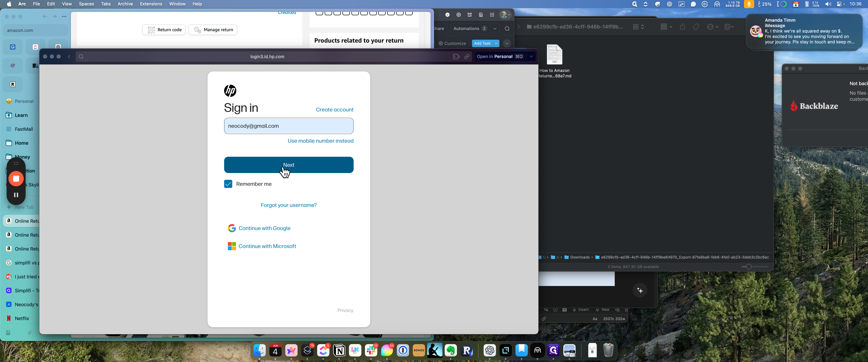868x362 pixels.
Task: Click the login3.id.hp.com address bar
Action: tap(267, 57)
